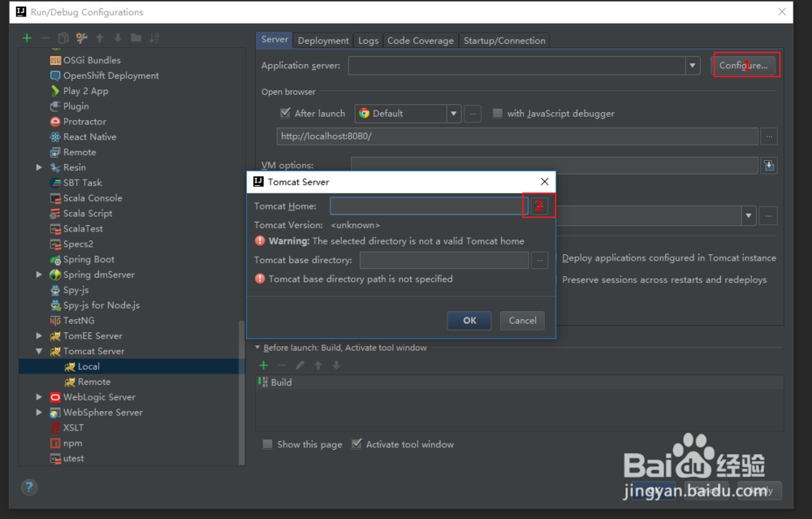
Task: Toggle the After launch checkbox
Action: [x=285, y=113]
